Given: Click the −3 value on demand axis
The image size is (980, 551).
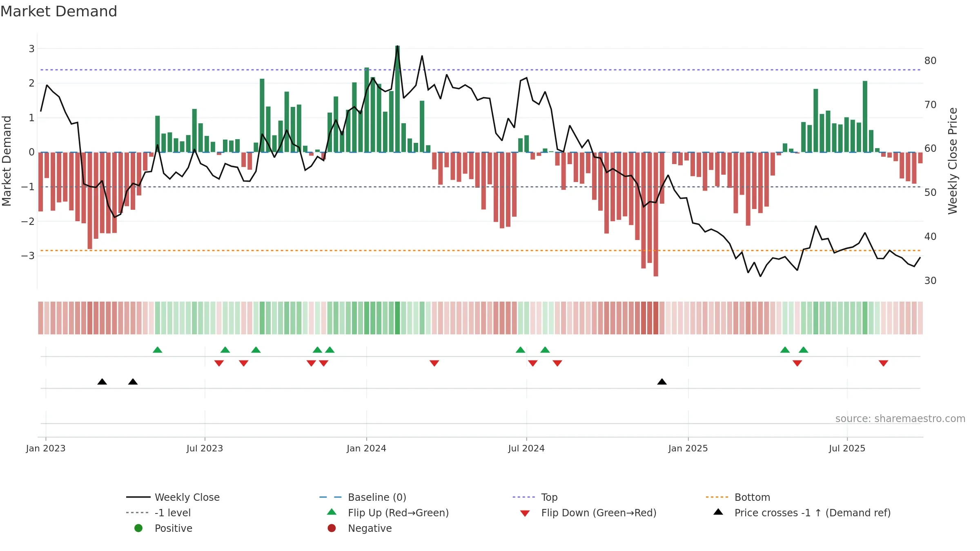Looking at the screenshot, I should pyautogui.click(x=28, y=256).
